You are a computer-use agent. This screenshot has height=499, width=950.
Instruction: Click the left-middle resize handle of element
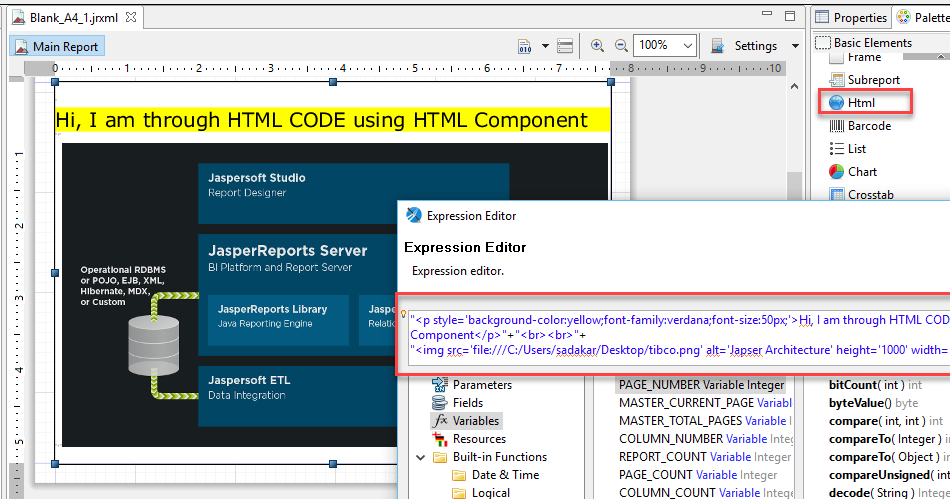coord(55,273)
